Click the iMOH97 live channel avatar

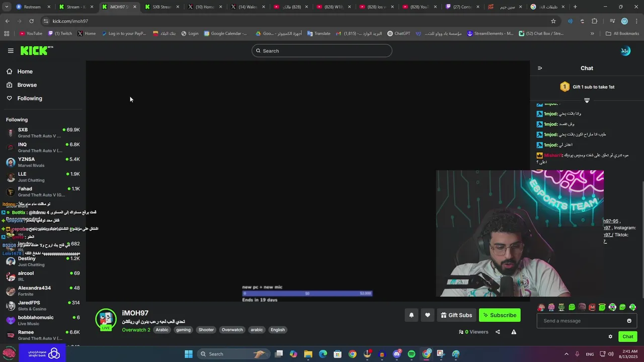click(106, 319)
